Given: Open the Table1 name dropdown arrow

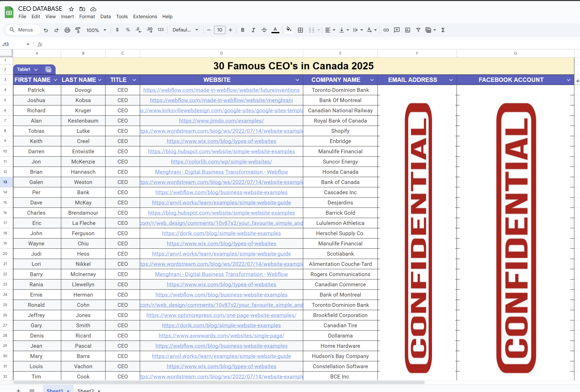Looking at the screenshot, I should pyautogui.click(x=36, y=70).
